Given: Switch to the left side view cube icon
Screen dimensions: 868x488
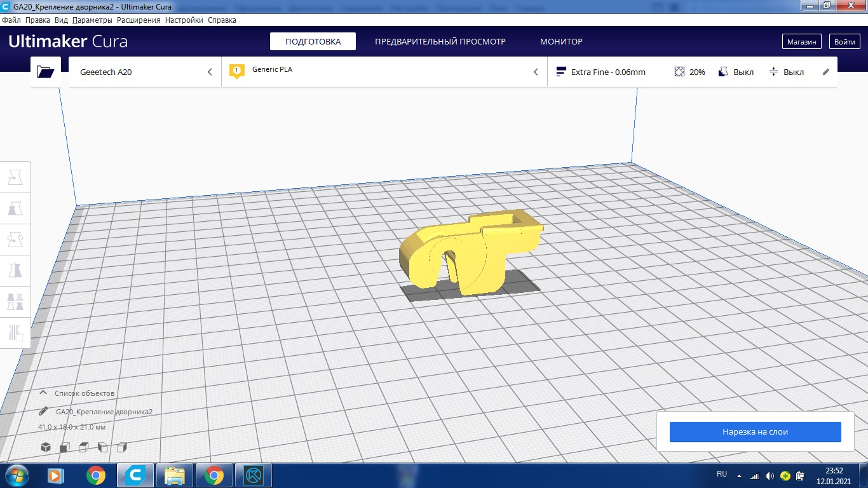Looking at the screenshot, I should point(103,447).
